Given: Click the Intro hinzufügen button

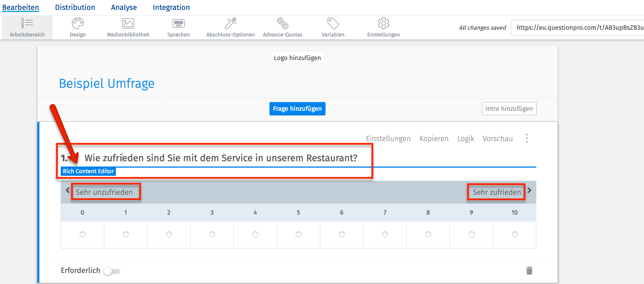Looking at the screenshot, I should click(x=509, y=109).
